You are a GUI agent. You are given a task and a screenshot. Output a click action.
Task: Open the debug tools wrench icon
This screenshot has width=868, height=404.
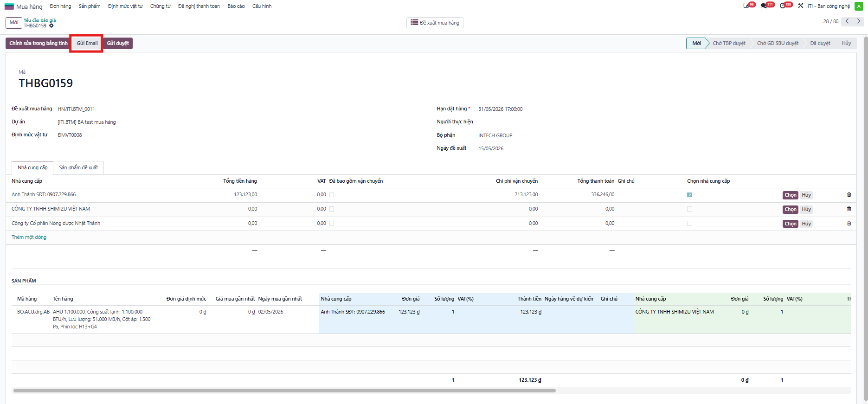(801, 6)
